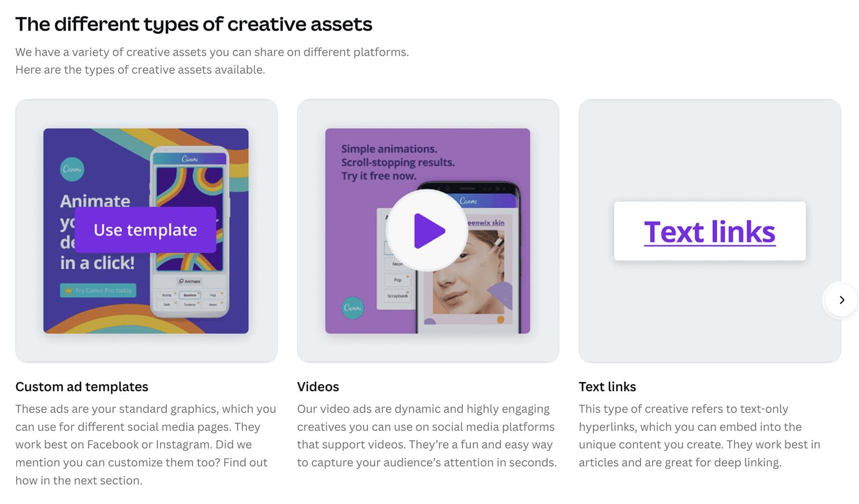
Task: Select the Try Canva Pro today banner
Action: (x=98, y=290)
